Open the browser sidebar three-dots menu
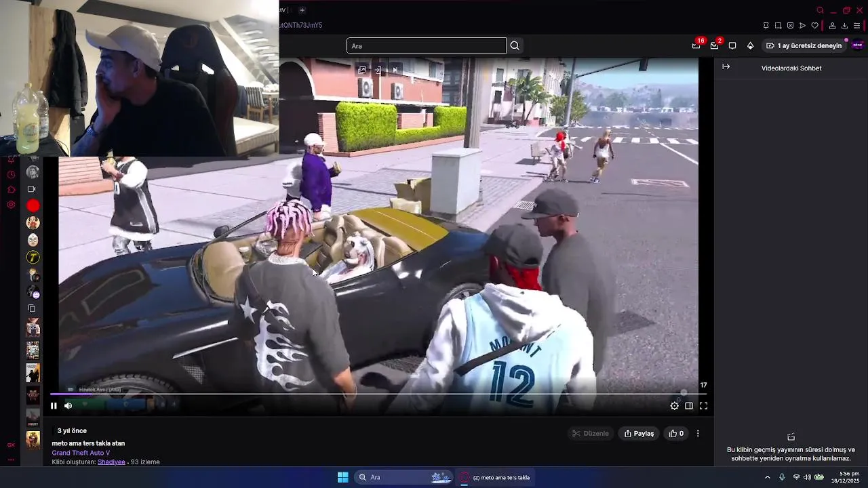868x488 pixels. (x=11, y=460)
